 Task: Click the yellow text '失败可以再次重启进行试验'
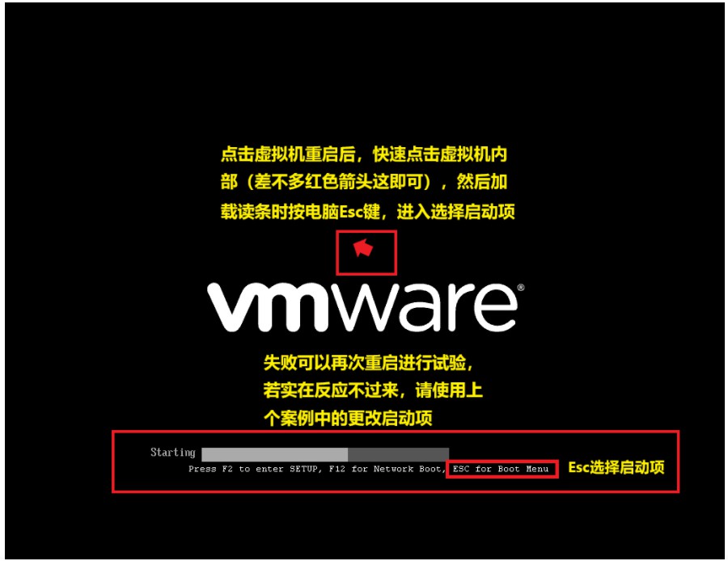(369, 362)
